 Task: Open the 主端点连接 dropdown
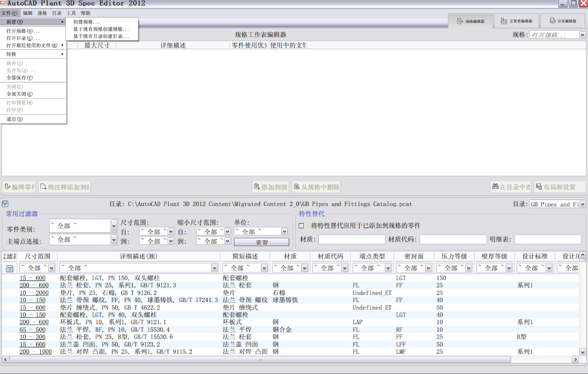tap(114, 239)
